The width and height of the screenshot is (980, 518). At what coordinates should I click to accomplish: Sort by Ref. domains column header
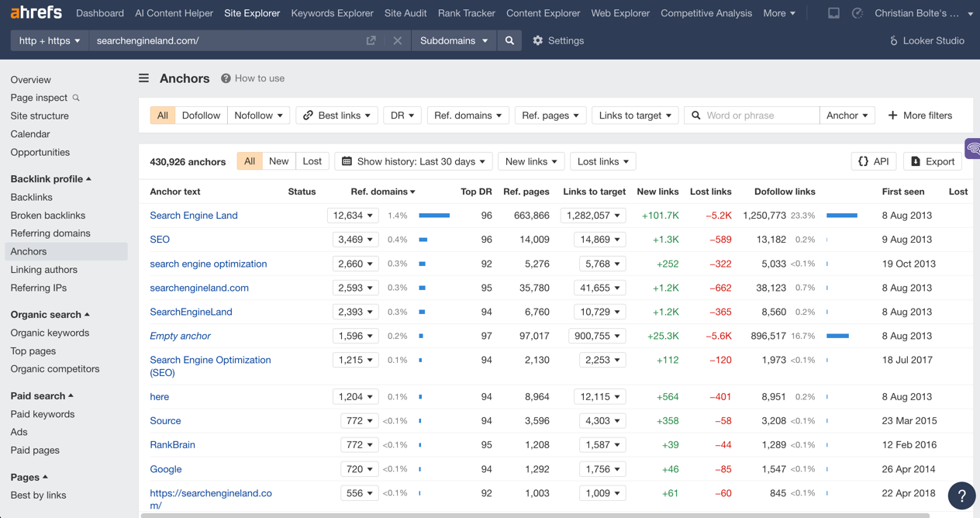(x=383, y=192)
